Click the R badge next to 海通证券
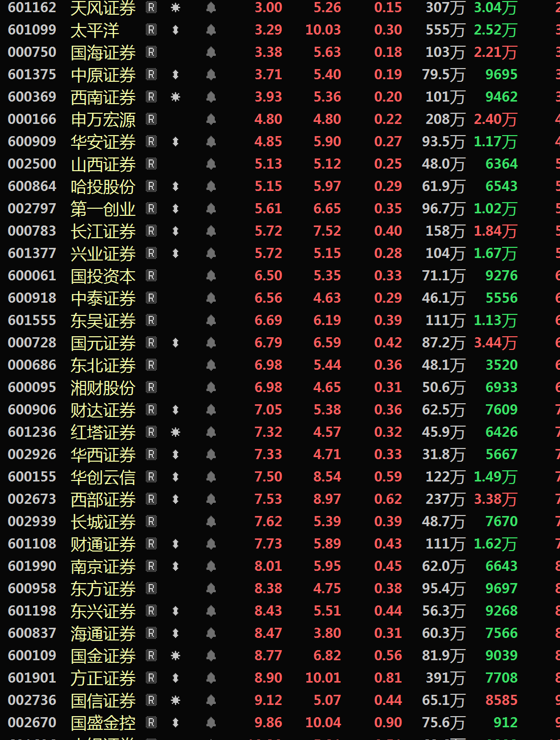The height and width of the screenshot is (740, 560). [x=151, y=633]
